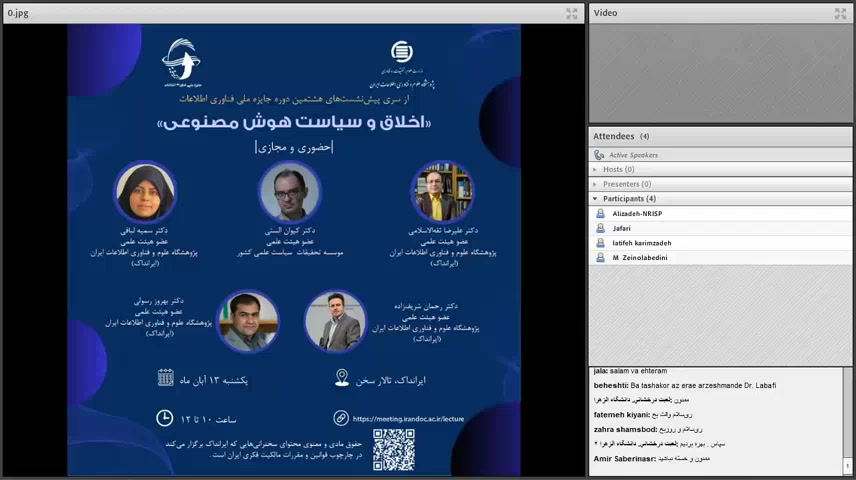Collapse the Participants (4) group
This screenshot has width=856, height=480.
pos(595,199)
